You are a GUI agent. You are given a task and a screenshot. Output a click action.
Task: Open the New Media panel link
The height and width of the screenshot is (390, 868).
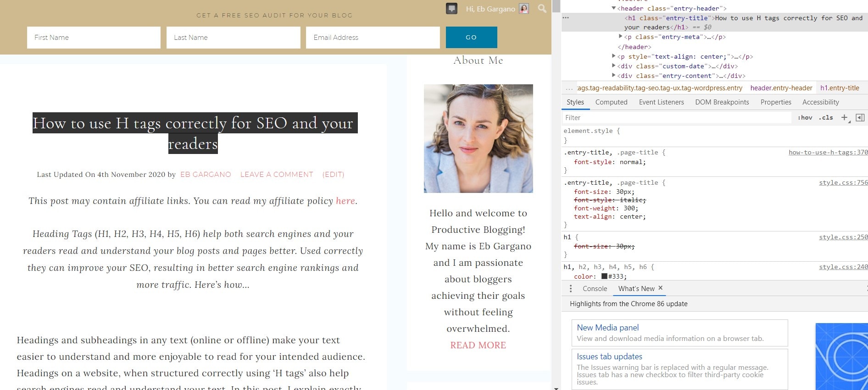click(607, 328)
